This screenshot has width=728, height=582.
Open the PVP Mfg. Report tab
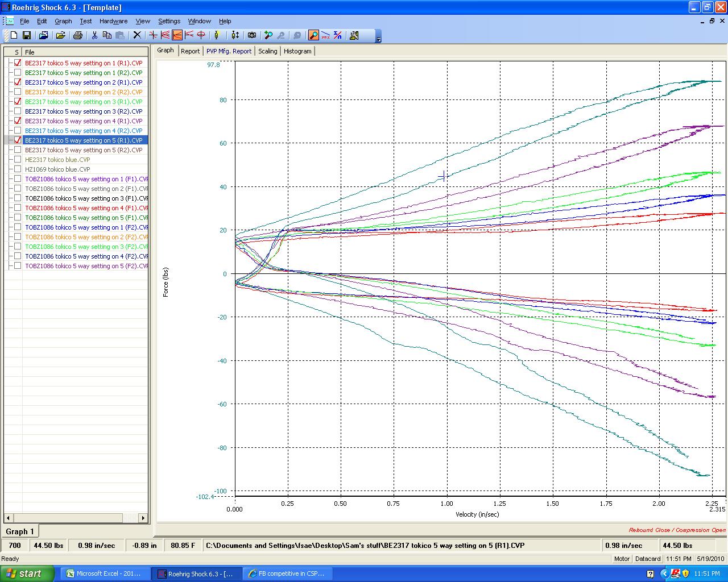pos(229,51)
